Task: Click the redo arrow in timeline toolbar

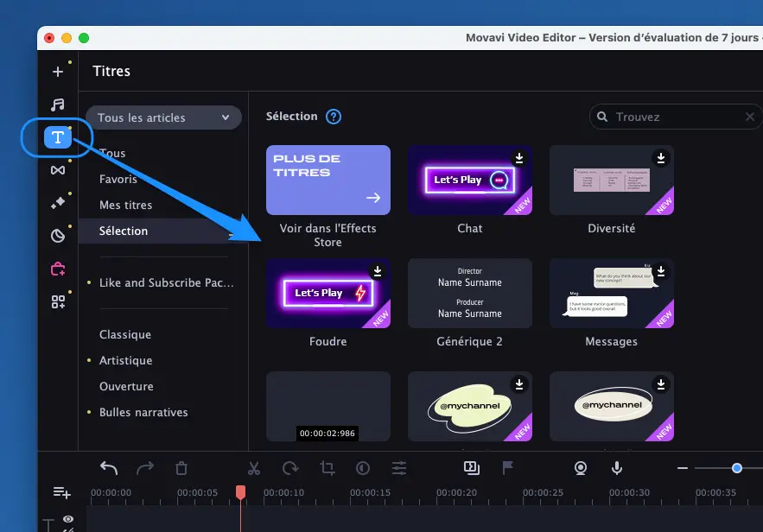Action: (145, 468)
